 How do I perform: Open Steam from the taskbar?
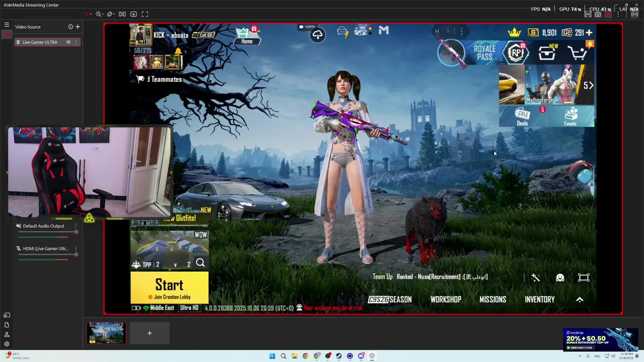tap(339, 356)
